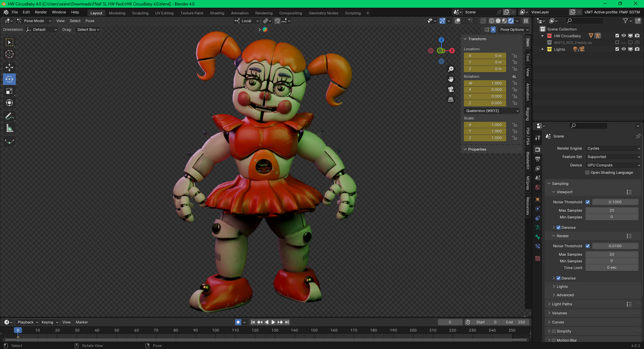Image resolution: width=644 pixels, height=349 pixels.
Task: Open Quaternion (WXYZ) rotation mode dropdown
Action: pos(492,110)
